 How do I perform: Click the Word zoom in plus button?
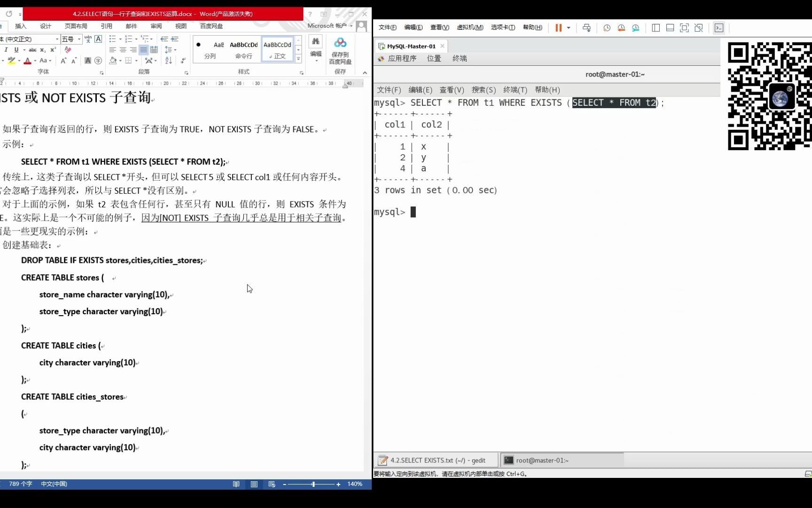pyautogui.click(x=338, y=484)
